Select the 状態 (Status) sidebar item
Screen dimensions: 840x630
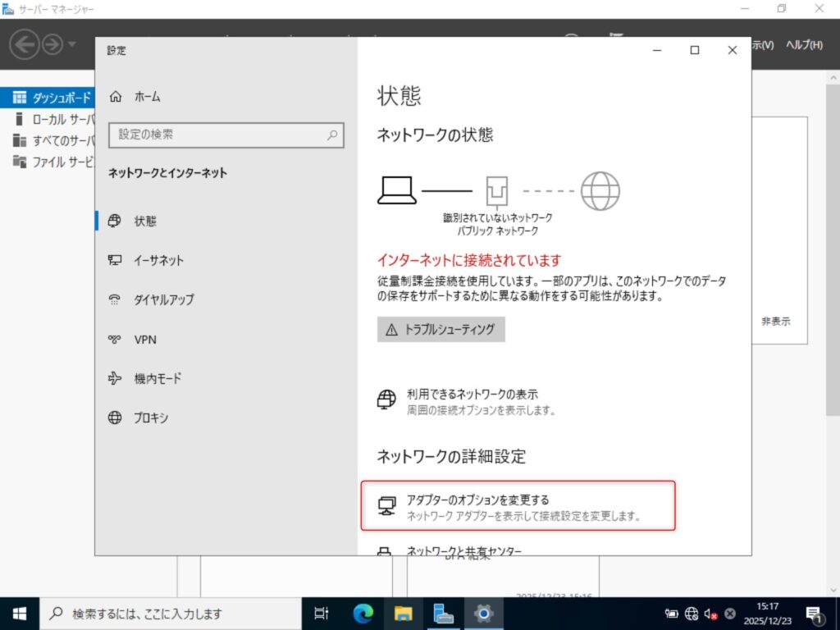tap(144, 221)
